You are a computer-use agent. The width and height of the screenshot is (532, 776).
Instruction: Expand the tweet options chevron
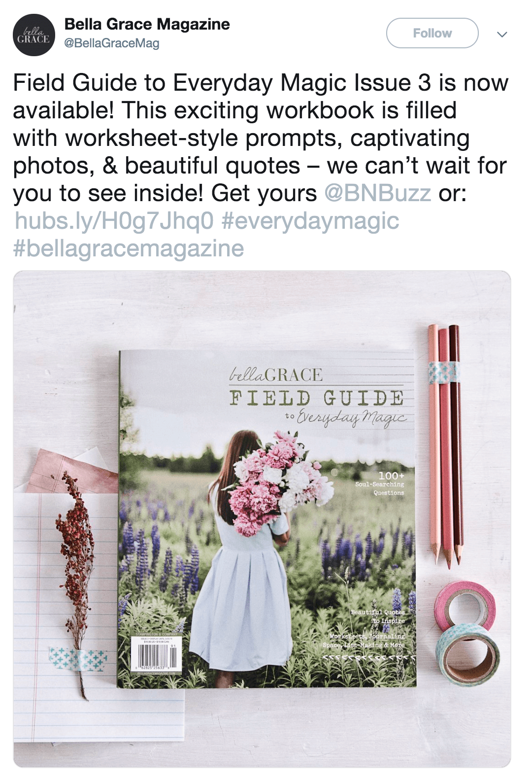[x=501, y=35]
